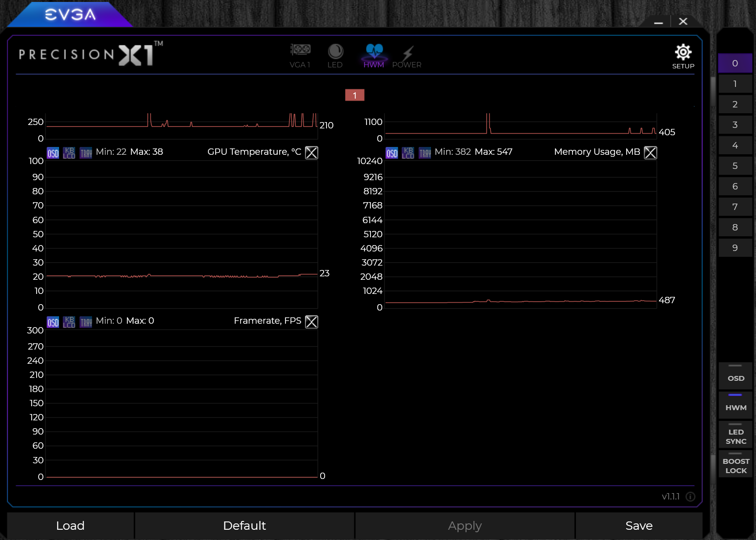Open the VGA 1 graphics card tab
Image resolution: width=756 pixels, height=540 pixels.
pyautogui.click(x=300, y=56)
